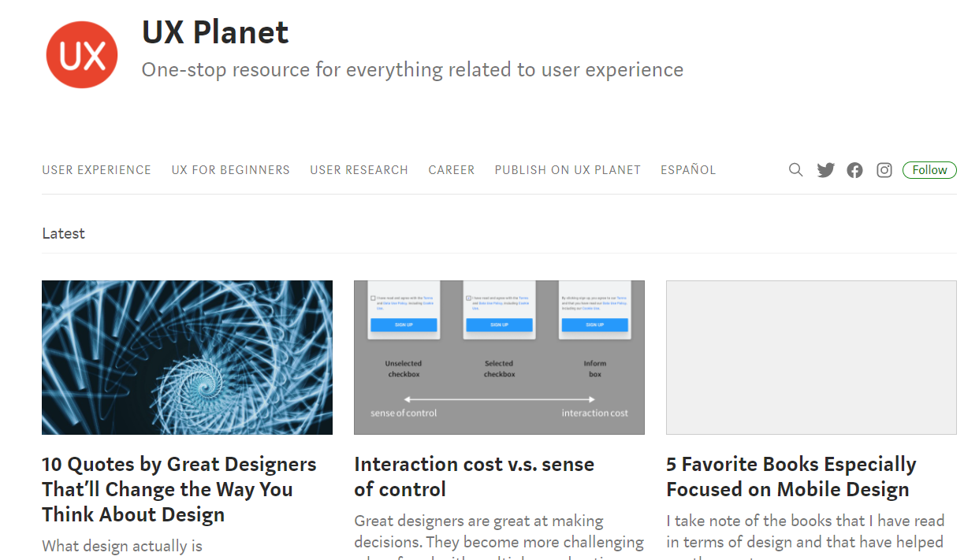
Task: Open the Instagram icon link
Action: [x=884, y=170]
